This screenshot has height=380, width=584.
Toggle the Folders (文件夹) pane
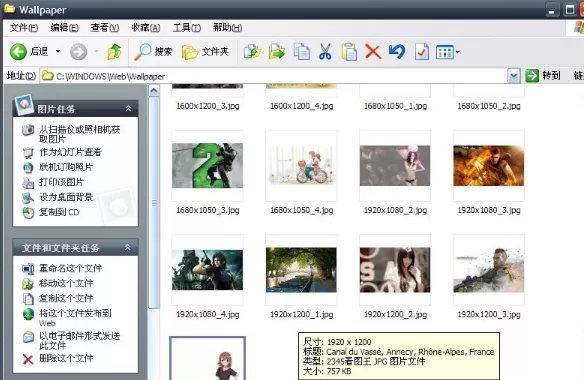(205, 52)
